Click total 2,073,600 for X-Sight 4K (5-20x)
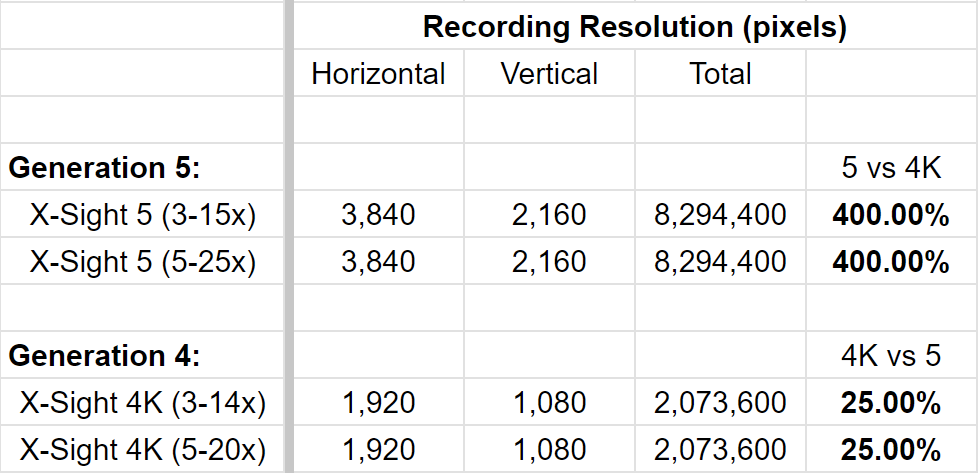The width and height of the screenshot is (978, 473). (720, 449)
